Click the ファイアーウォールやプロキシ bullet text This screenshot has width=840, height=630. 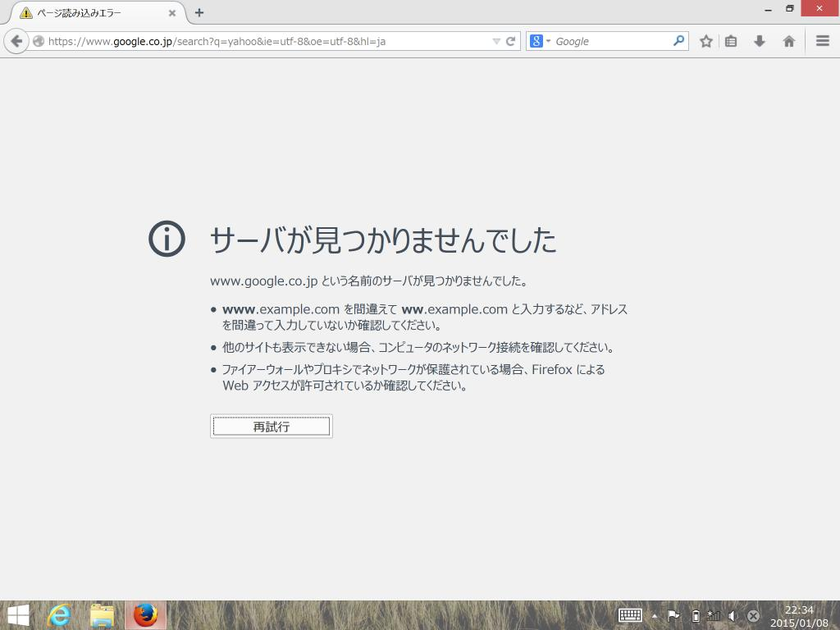413,377
